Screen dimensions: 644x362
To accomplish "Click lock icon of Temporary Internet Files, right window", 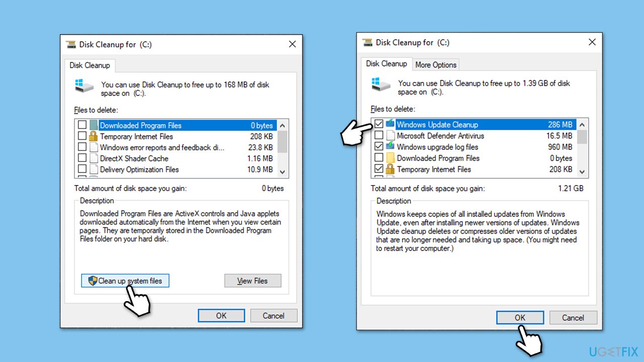I will [390, 169].
